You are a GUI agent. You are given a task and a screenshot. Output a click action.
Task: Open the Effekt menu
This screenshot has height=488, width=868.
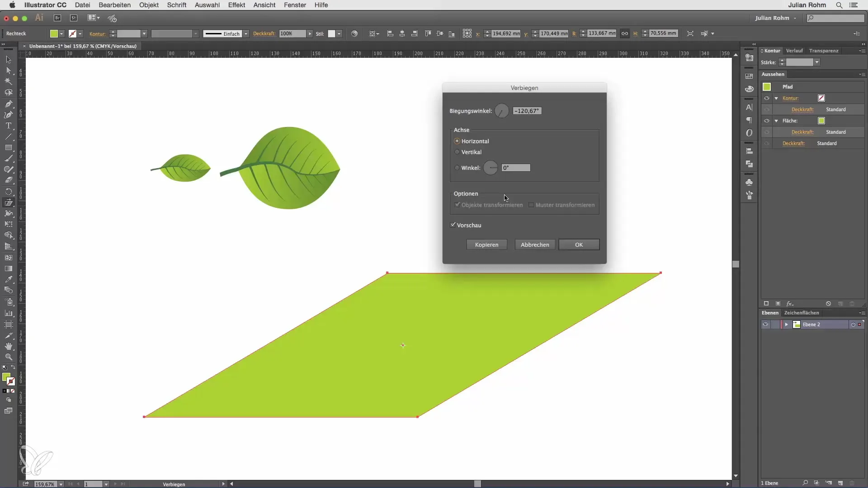236,5
